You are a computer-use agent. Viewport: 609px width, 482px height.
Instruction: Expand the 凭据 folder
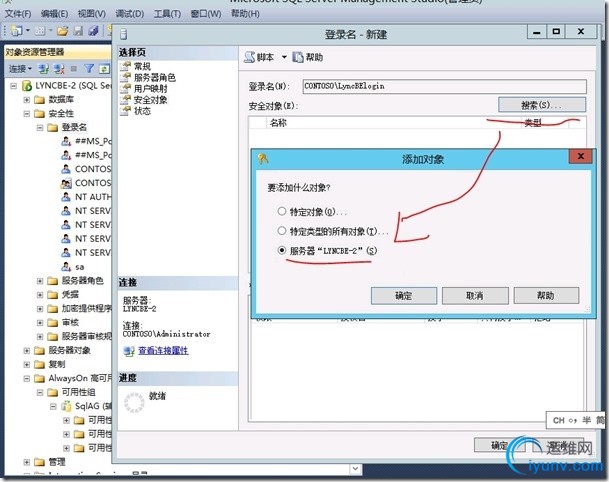click(40, 295)
